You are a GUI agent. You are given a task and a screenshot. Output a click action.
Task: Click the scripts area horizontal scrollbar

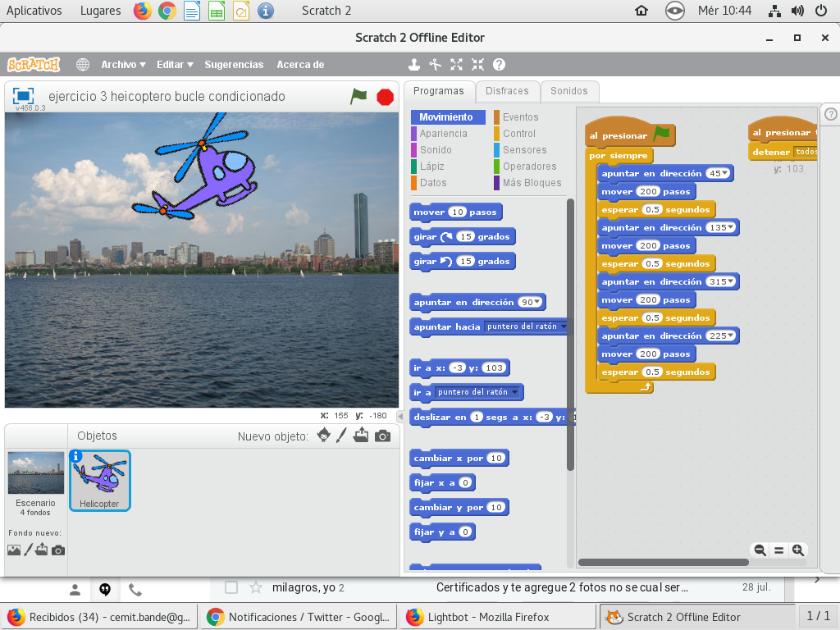(x=663, y=563)
